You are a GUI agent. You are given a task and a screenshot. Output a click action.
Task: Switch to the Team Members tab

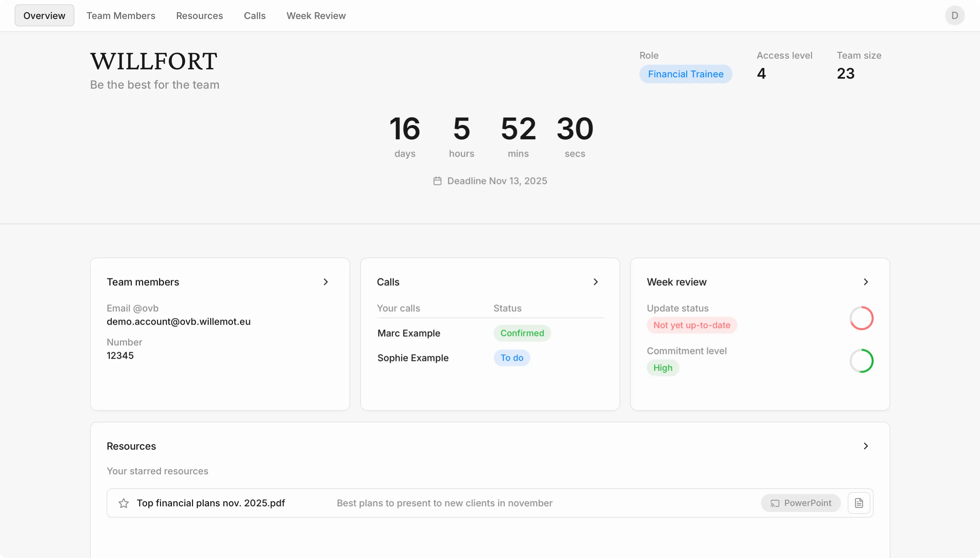121,16
